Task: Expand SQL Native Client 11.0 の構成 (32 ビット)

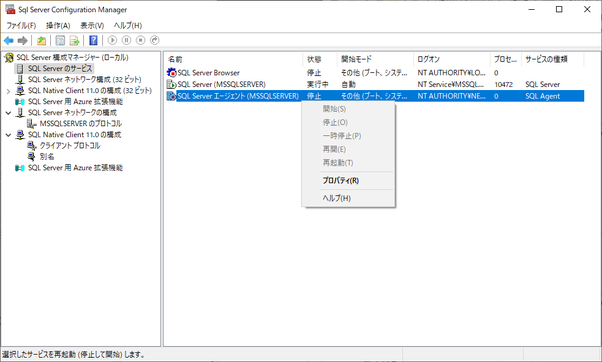Action: point(8,91)
